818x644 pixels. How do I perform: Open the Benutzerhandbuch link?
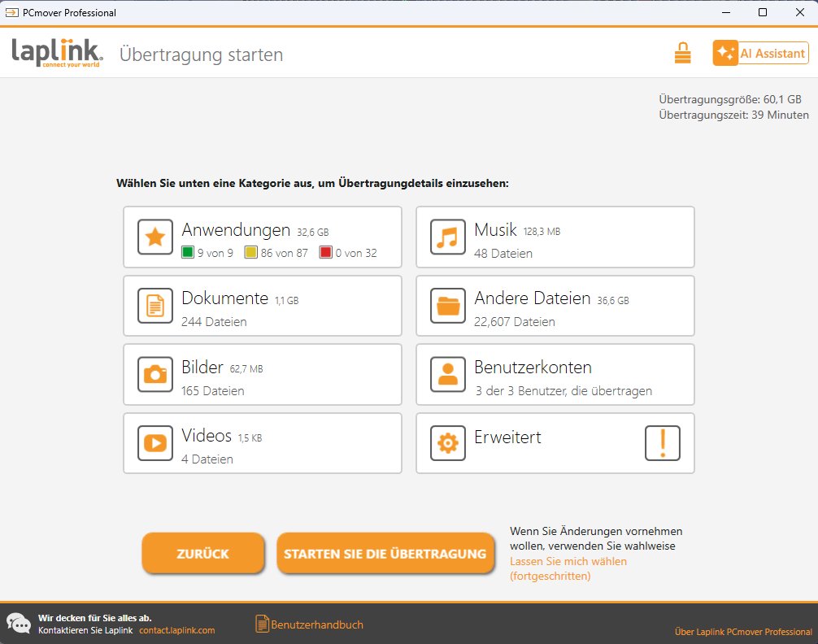click(316, 624)
